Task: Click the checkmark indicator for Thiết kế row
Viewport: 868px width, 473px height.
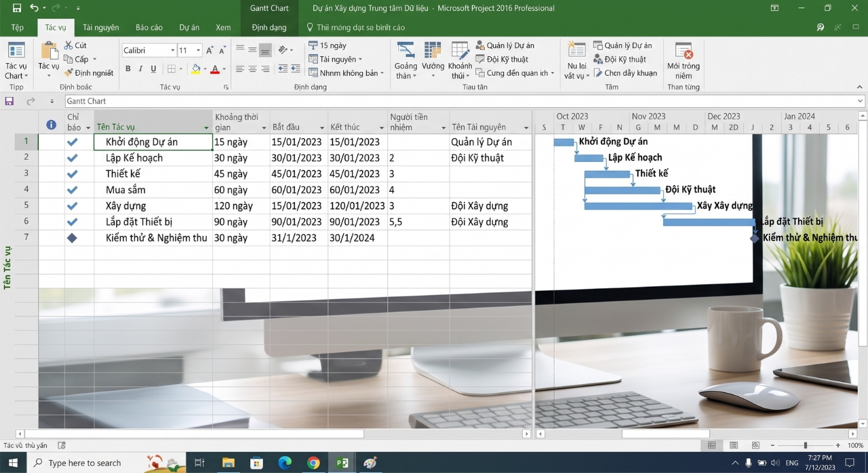Action: 73,173
